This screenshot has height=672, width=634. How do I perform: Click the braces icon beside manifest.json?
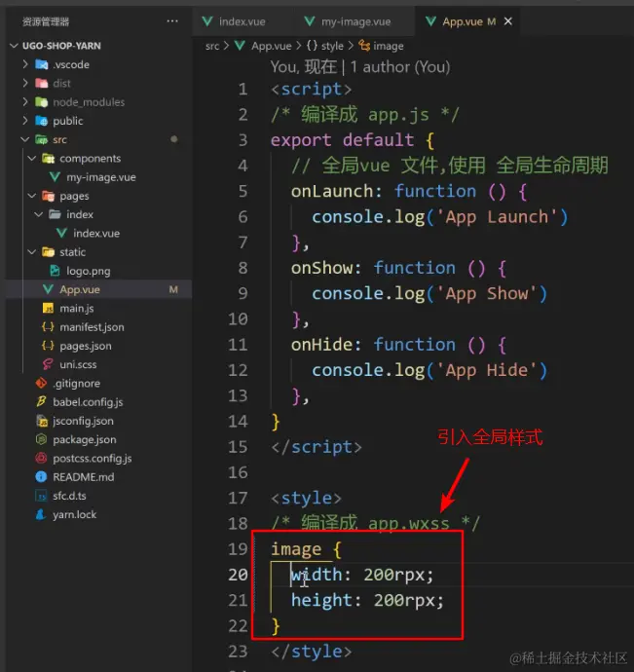coord(48,327)
